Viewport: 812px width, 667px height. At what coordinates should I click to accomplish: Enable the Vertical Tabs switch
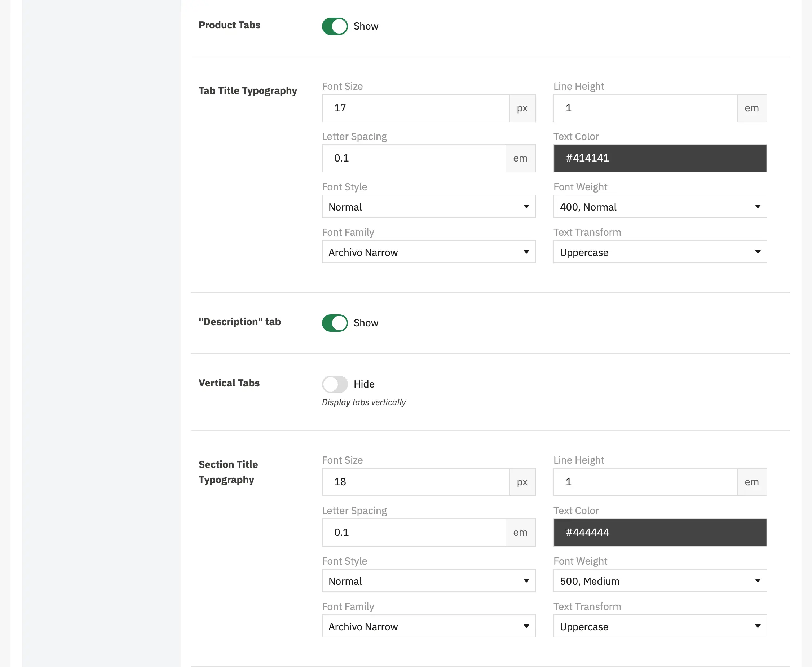[335, 384]
